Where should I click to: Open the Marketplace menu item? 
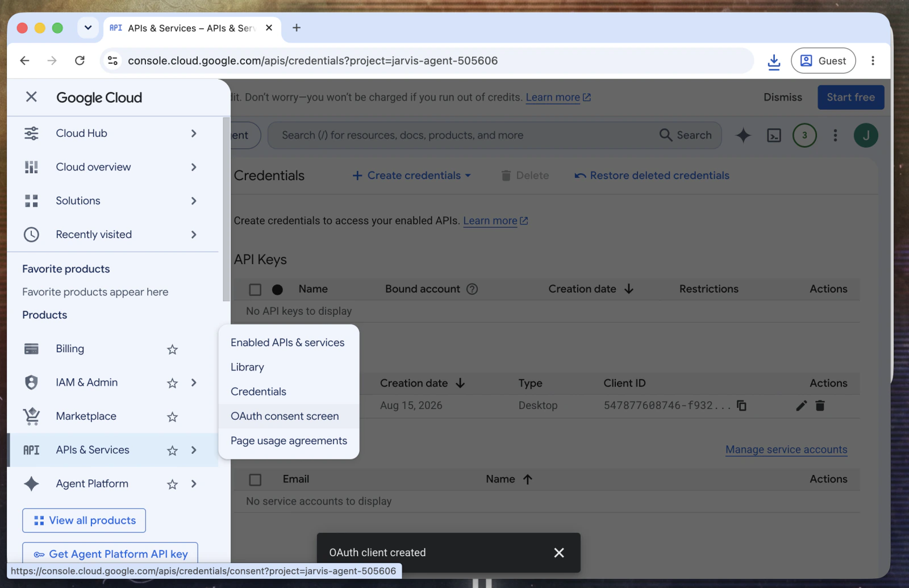[x=86, y=416]
